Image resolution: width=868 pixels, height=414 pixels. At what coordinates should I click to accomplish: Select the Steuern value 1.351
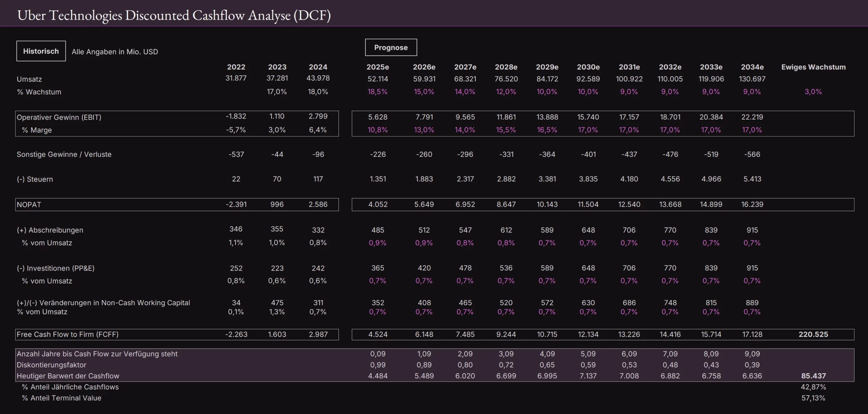(378, 179)
